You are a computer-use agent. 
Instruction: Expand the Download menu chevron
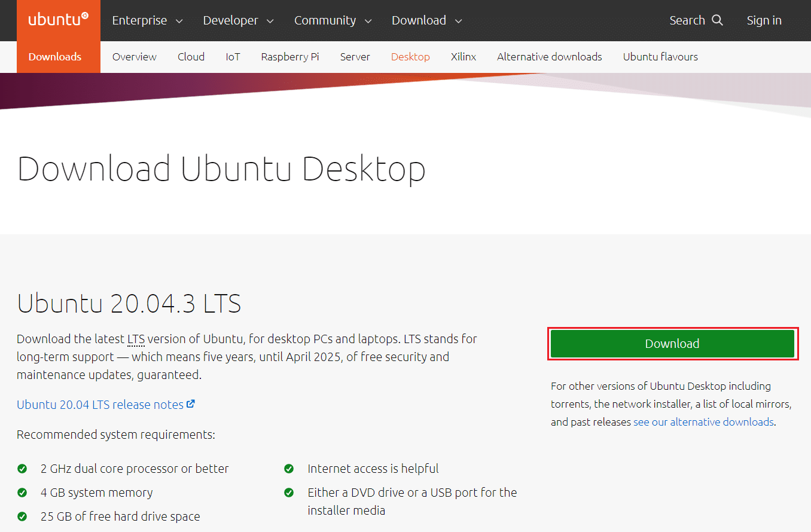click(459, 20)
